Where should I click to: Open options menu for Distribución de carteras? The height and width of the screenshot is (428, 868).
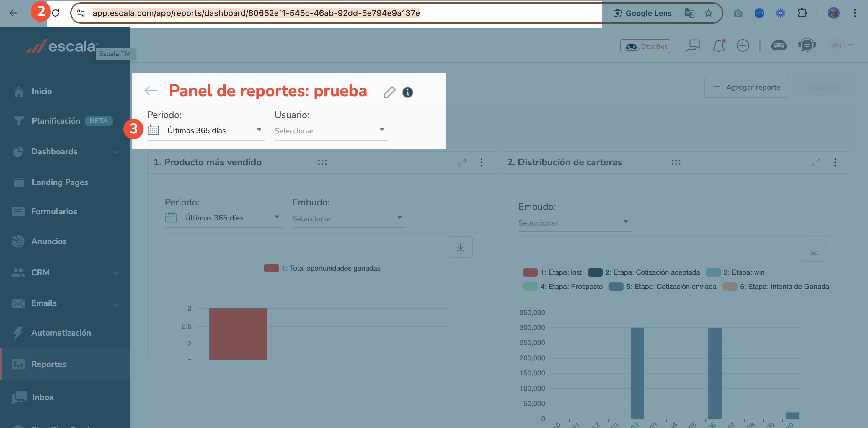pos(835,162)
